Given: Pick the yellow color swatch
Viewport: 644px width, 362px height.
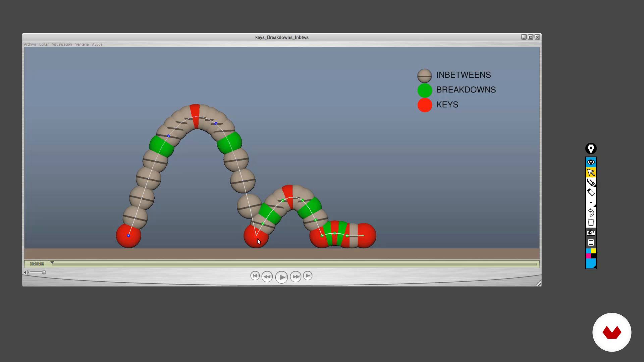Looking at the screenshot, I should [593, 251].
